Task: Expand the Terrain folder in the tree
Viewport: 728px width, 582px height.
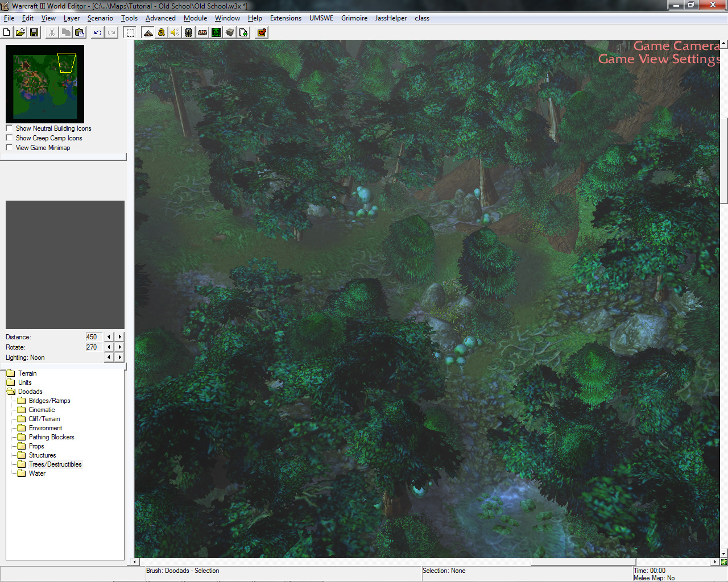Action: pos(11,373)
